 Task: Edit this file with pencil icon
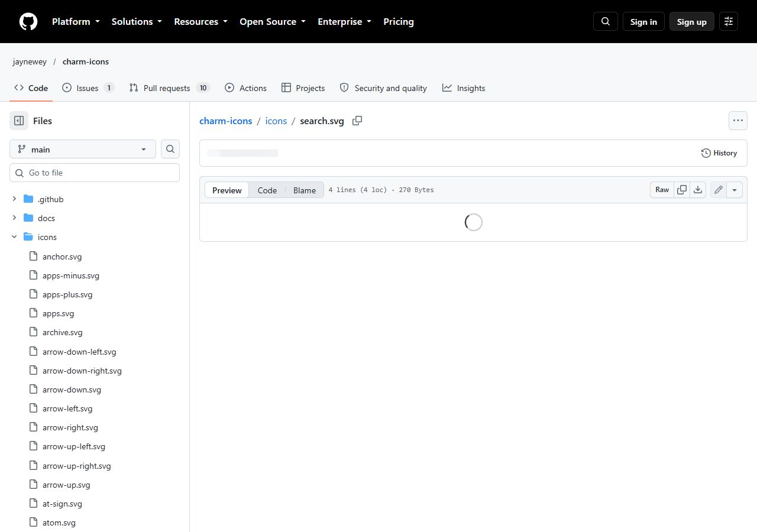click(x=719, y=190)
